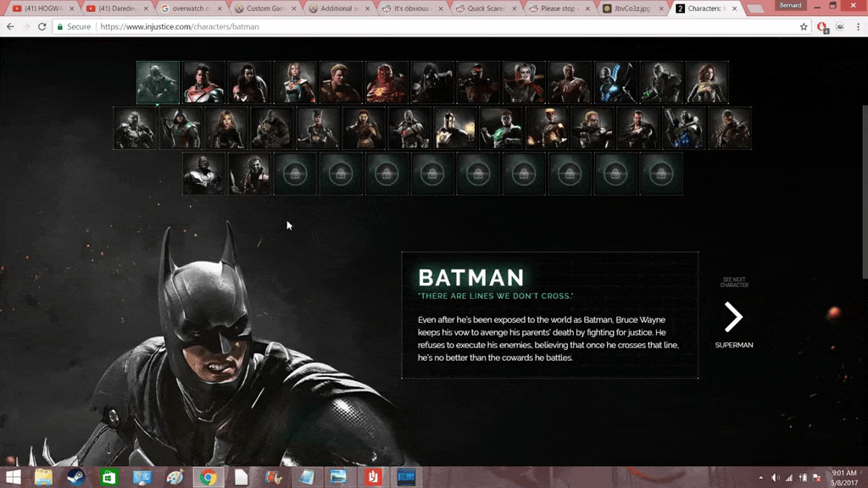Choose the Supergirl character portrait
Screen dimensions: 868x488
[295, 82]
